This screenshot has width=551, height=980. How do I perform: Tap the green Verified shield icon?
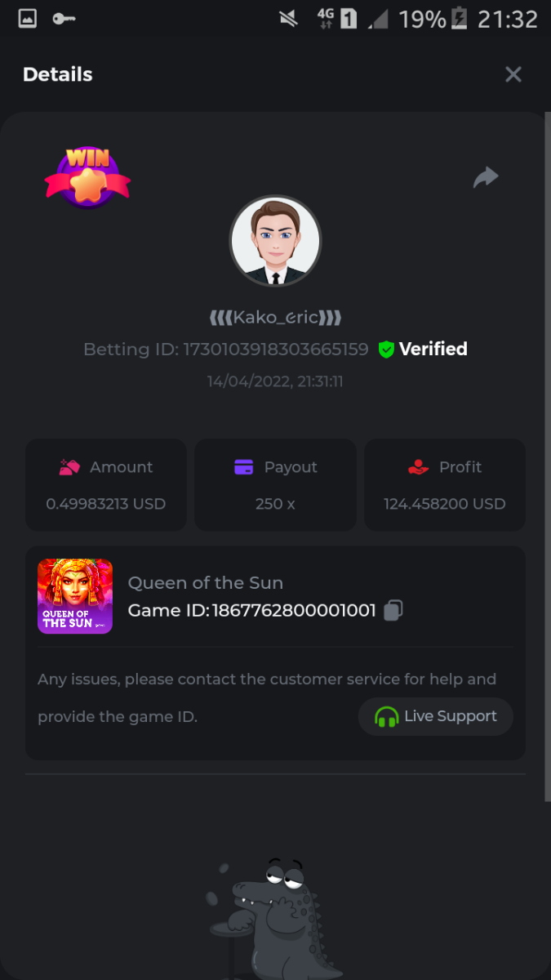point(386,350)
